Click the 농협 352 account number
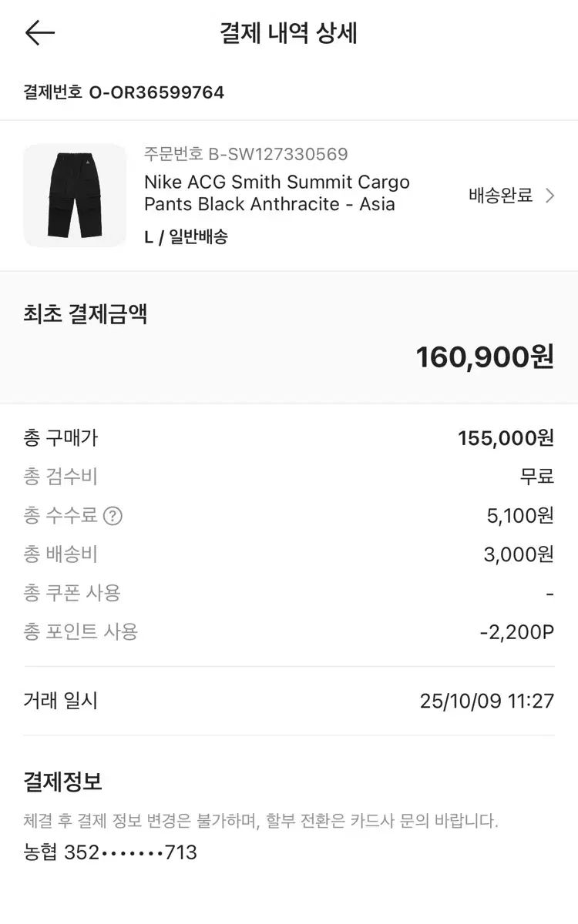Image resolution: width=578 pixels, height=924 pixels. (110, 852)
